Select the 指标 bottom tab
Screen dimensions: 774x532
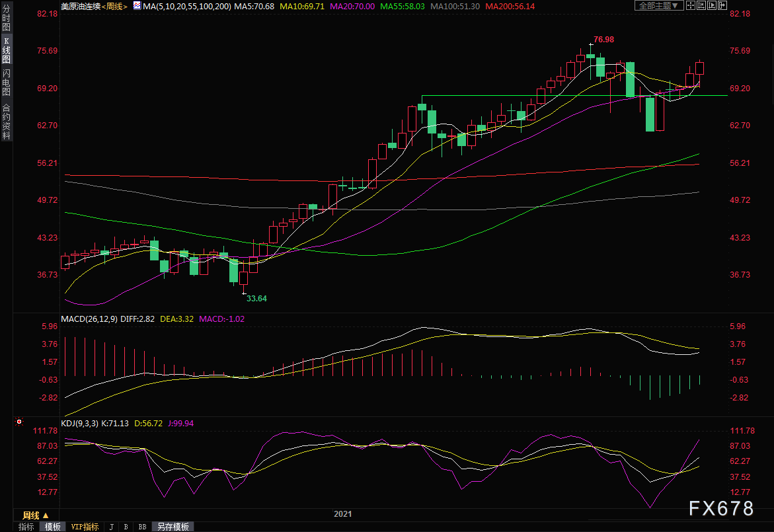(26, 527)
